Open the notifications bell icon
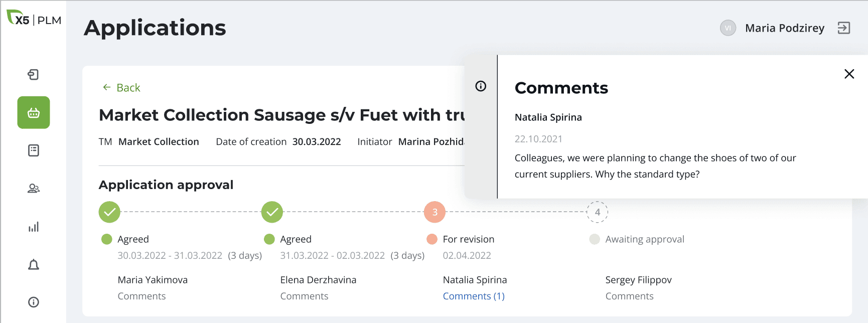Viewport: 868px width, 323px height. point(34,265)
